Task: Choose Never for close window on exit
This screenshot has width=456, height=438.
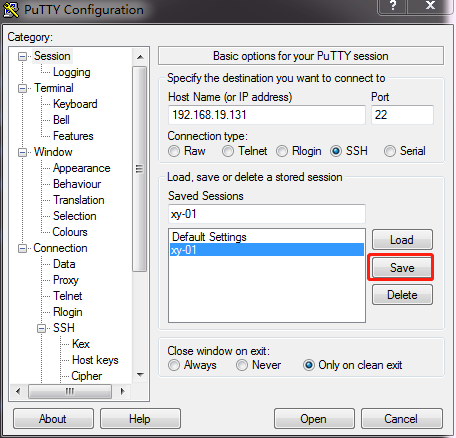Action: click(x=242, y=365)
